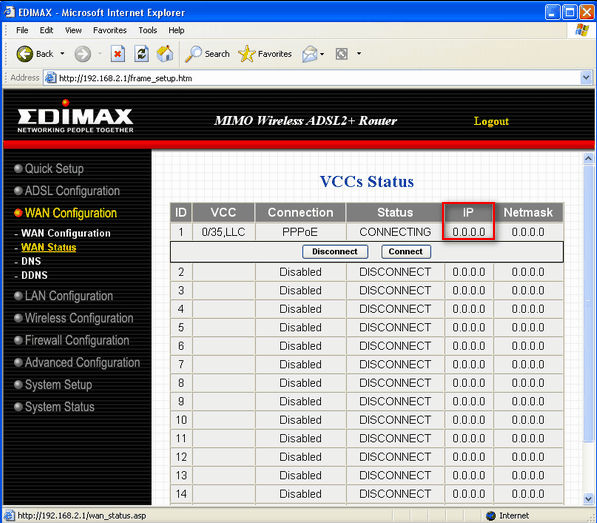The height and width of the screenshot is (523, 597).
Task: Click the Forward arrow icon
Action: click(x=83, y=54)
